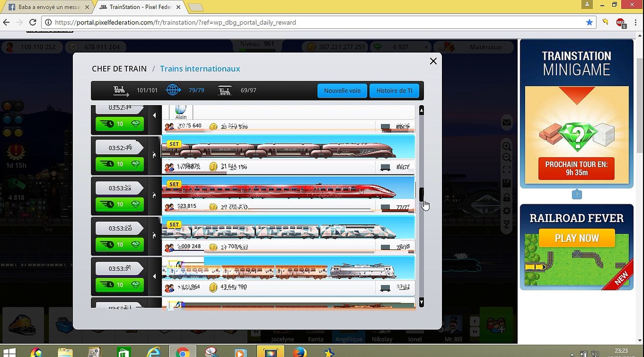Switch to the TrainStation browser tab

tap(140, 7)
